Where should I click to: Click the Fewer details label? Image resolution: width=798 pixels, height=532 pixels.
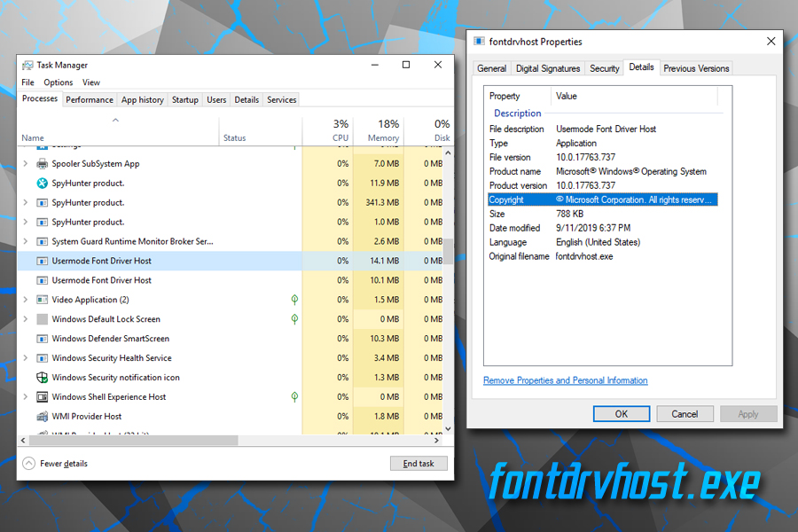pyautogui.click(x=64, y=463)
